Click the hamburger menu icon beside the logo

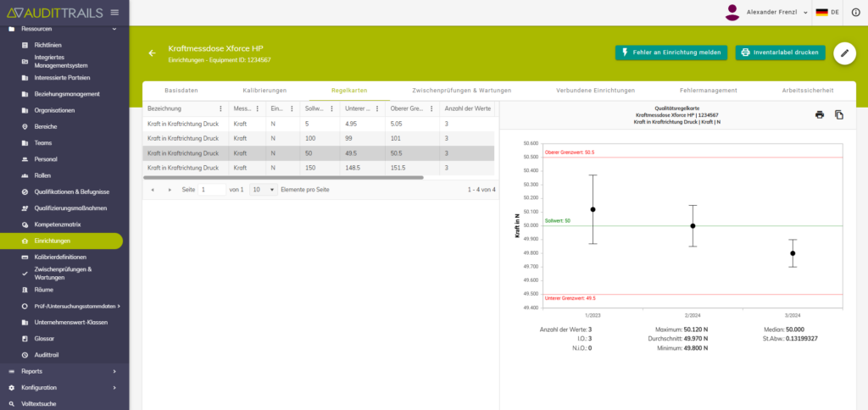(114, 12)
